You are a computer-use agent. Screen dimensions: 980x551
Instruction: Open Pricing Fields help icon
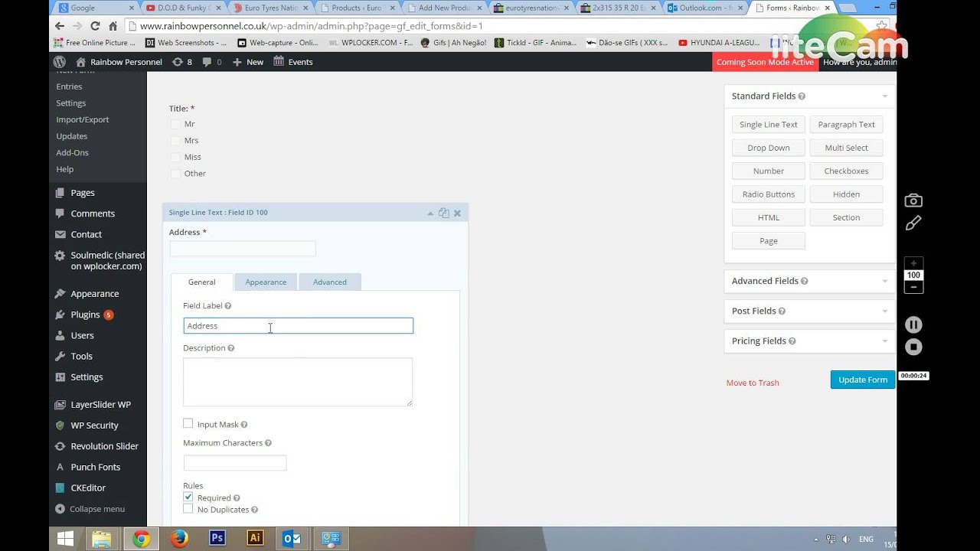coord(792,341)
